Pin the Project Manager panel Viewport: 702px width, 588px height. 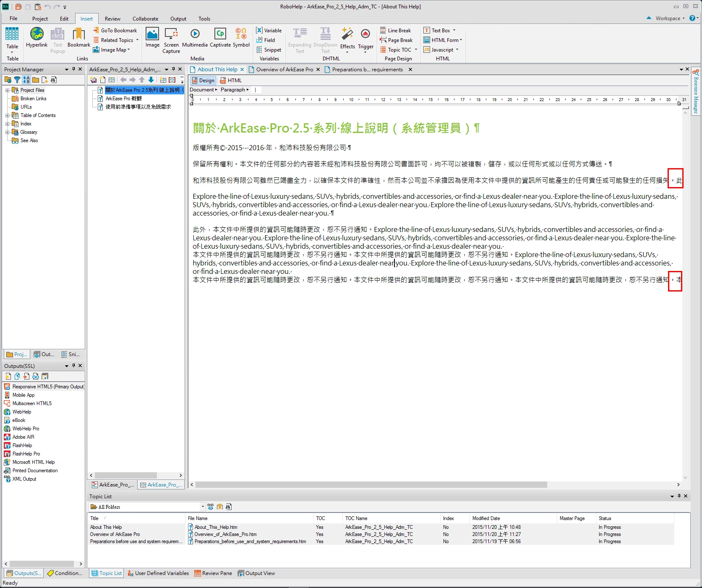tap(73, 69)
